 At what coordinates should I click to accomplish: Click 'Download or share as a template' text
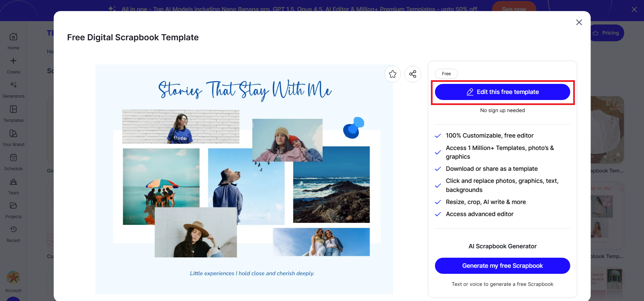point(492,169)
